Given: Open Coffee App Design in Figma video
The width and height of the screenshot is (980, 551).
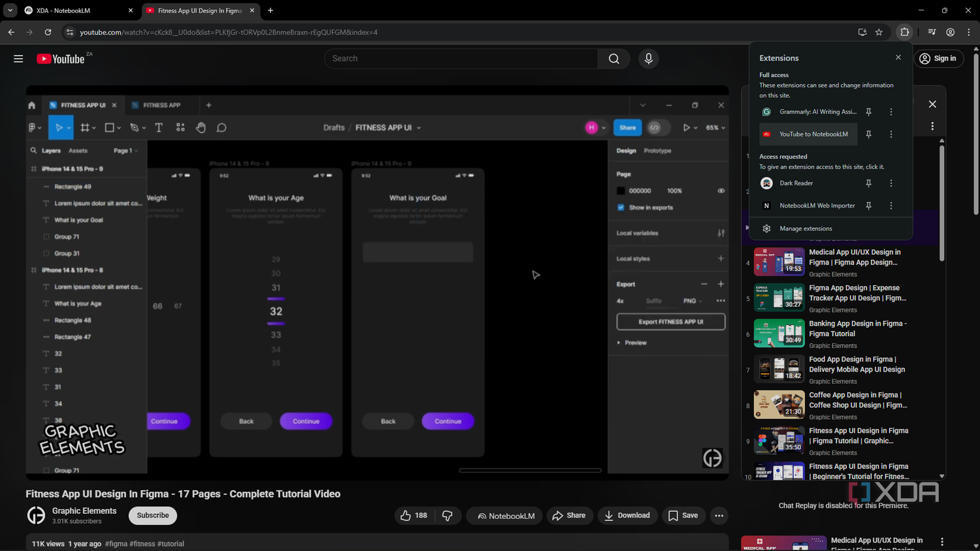Looking at the screenshot, I should 858,400.
